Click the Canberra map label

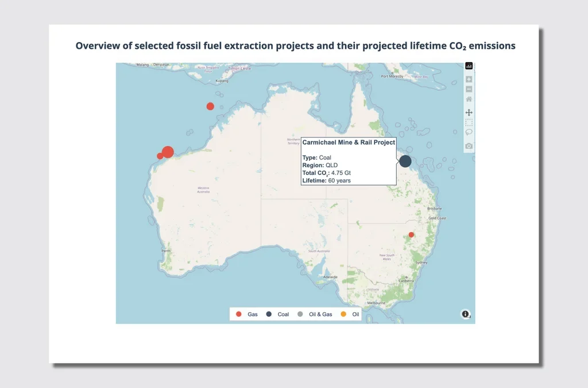point(406,281)
